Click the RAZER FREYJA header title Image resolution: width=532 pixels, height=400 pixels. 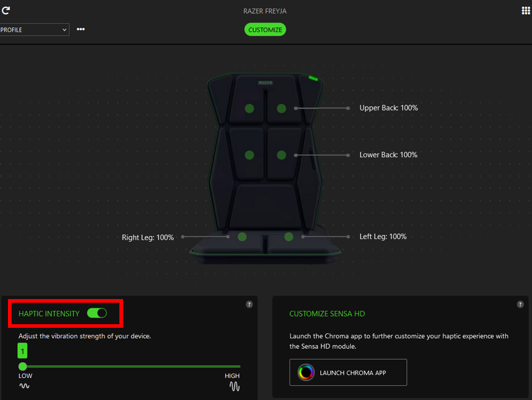click(264, 10)
